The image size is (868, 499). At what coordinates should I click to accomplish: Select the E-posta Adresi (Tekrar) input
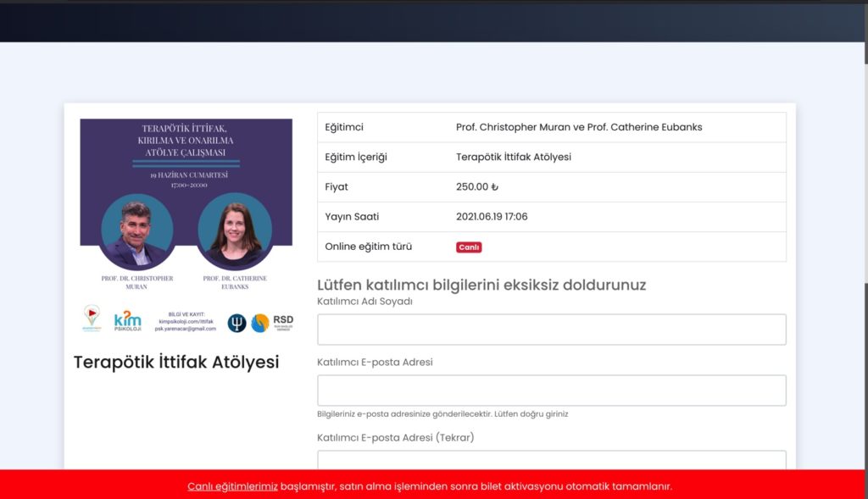point(551,460)
